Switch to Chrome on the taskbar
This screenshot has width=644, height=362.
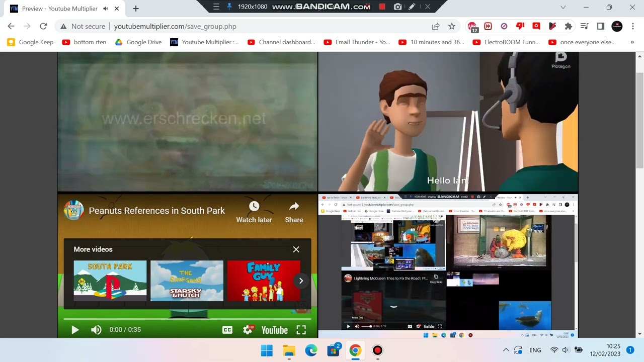point(355,350)
